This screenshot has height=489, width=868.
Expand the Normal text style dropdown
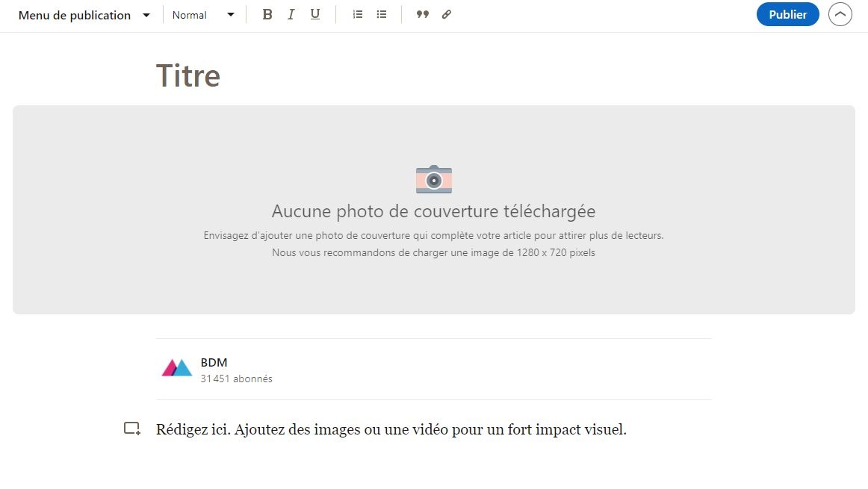point(203,15)
